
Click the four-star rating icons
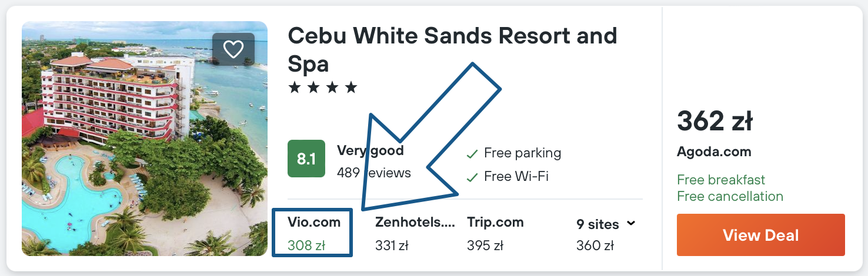coord(323,88)
